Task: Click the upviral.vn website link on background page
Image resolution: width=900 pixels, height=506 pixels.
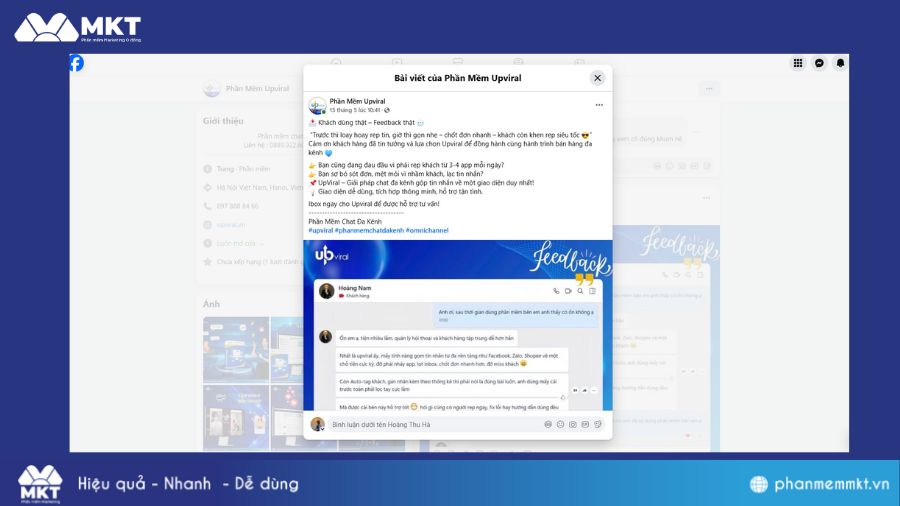Action: pos(231,225)
